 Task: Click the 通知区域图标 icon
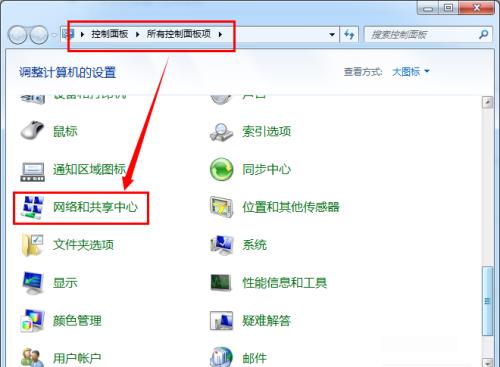(32, 171)
